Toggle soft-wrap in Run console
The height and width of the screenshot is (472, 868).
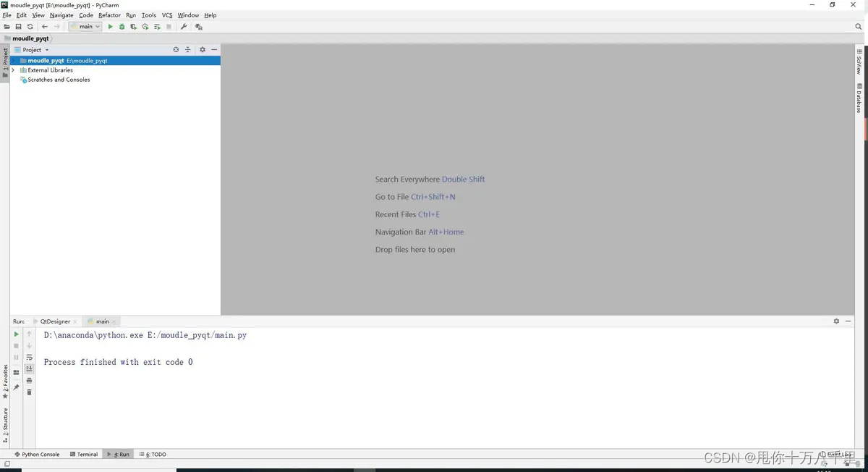click(30, 358)
